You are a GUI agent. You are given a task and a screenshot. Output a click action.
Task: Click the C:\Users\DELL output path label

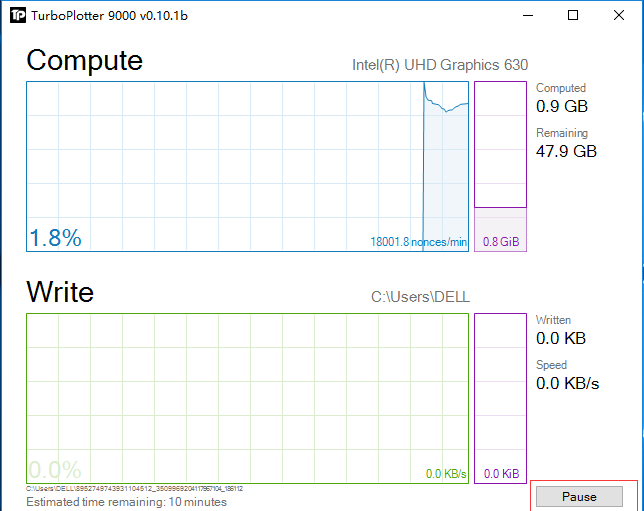pos(420,297)
